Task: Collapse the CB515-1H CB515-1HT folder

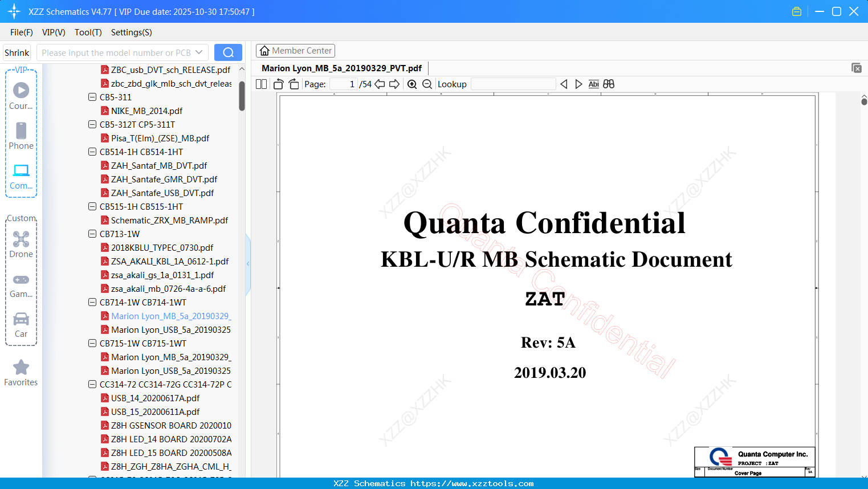Action: tap(92, 206)
